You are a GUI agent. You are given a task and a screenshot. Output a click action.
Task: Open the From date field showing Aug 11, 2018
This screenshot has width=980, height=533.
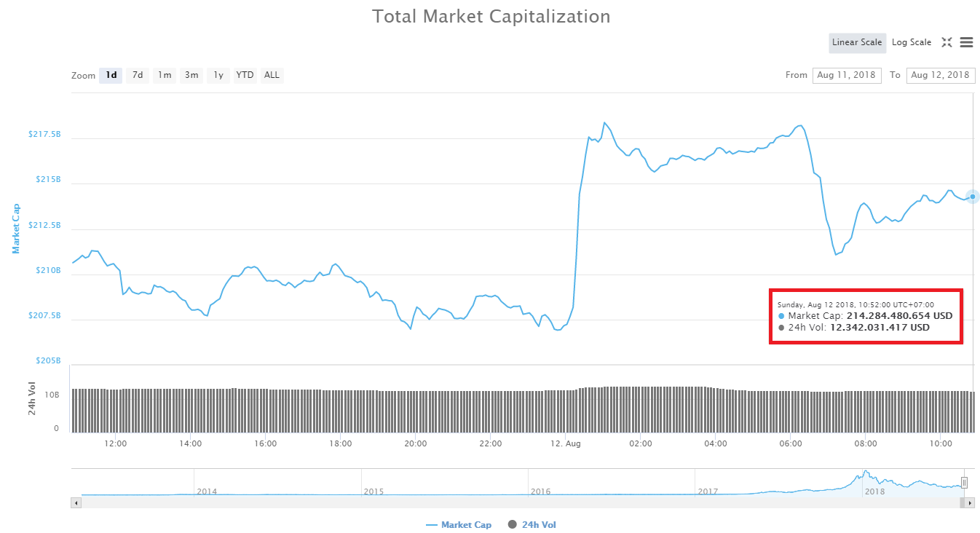coord(847,75)
